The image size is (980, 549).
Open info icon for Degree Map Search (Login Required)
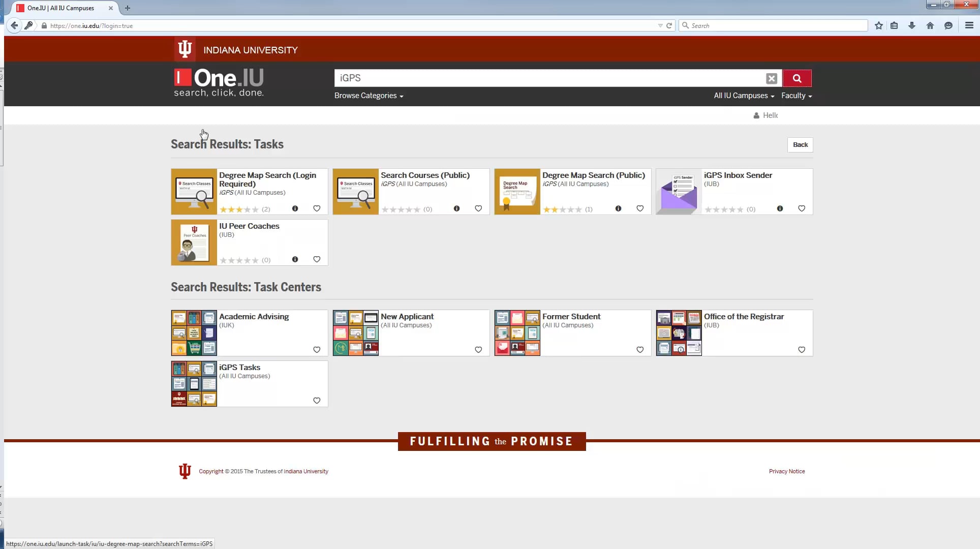(295, 208)
